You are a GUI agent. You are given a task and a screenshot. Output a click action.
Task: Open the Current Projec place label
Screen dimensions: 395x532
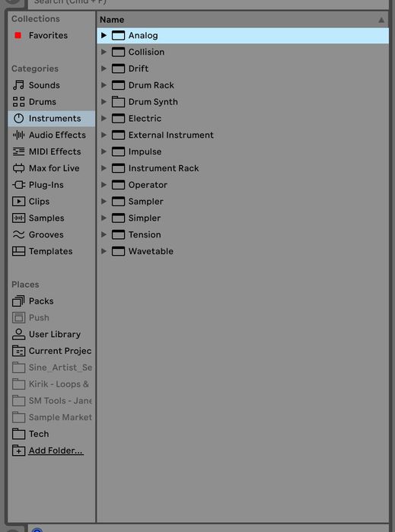click(60, 351)
